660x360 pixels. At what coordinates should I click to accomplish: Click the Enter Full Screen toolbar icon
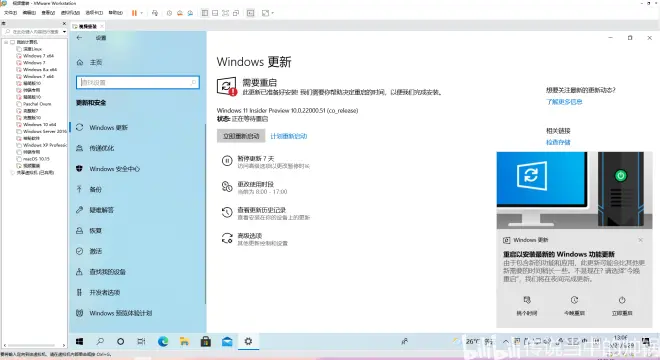click(x=226, y=13)
